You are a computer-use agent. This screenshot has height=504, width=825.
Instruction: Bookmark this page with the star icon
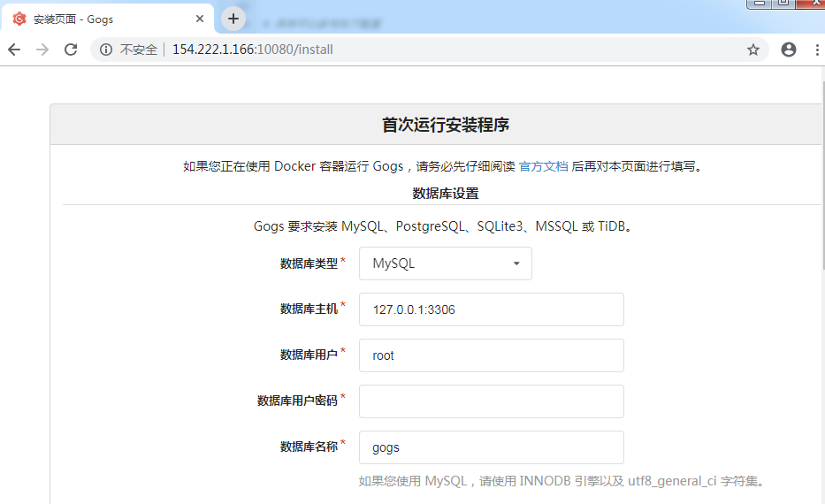pyautogui.click(x=752, y=50)
